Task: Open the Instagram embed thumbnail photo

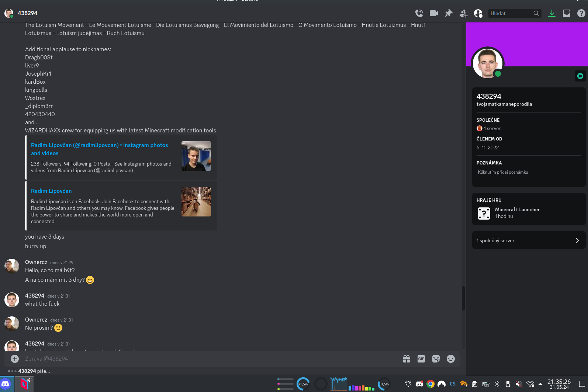Action: 196,156
